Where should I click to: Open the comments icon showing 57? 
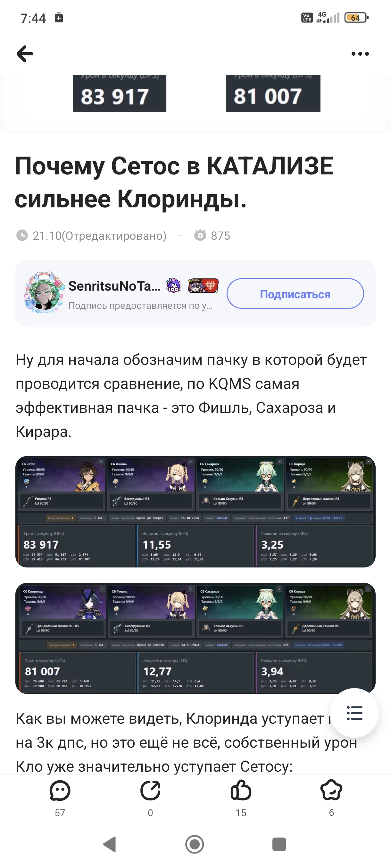click(x=60, y=791)
